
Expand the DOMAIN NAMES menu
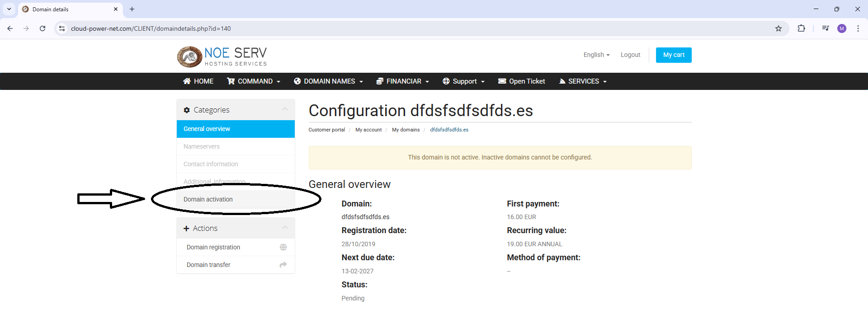pos(329,81)
